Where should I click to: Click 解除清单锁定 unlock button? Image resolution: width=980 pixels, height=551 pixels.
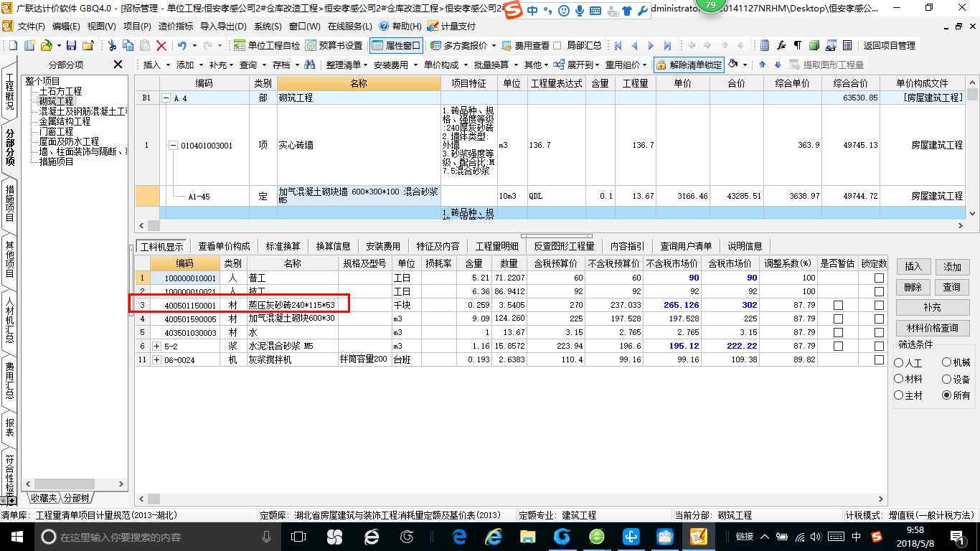click(x=689, y=65)
